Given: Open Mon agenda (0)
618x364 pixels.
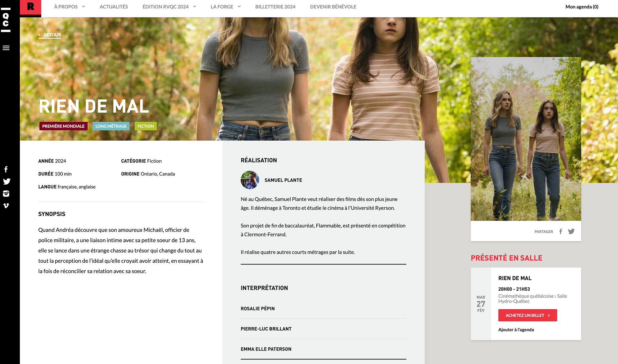Looking at the screenshot, I should [582, 7].
